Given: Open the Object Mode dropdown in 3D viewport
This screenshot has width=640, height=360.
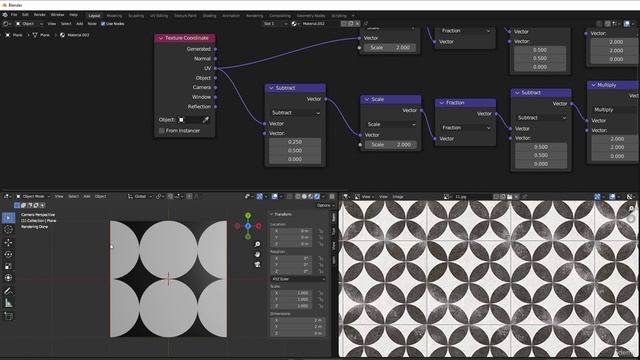Looking at the screenshot, I should tap(33, 196).
